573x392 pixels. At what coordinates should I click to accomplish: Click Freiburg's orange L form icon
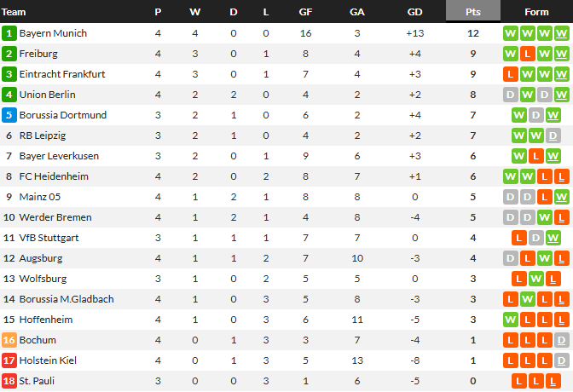[x=528, y=54]
